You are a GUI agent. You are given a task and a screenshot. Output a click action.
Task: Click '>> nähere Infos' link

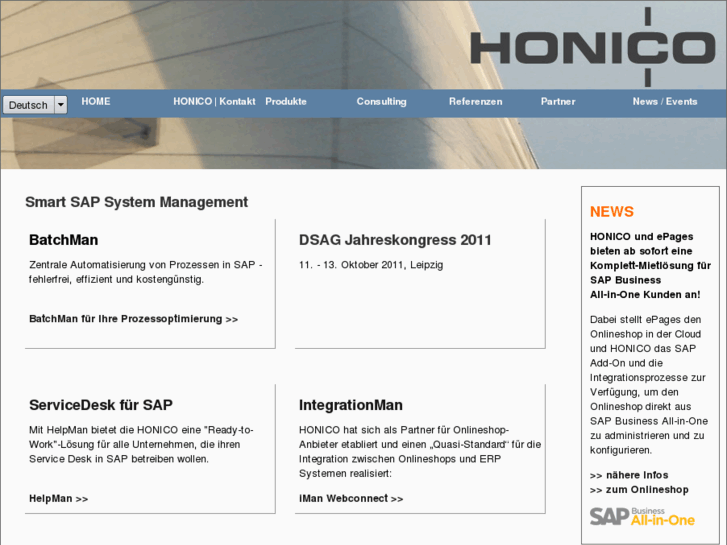point(629,475)
